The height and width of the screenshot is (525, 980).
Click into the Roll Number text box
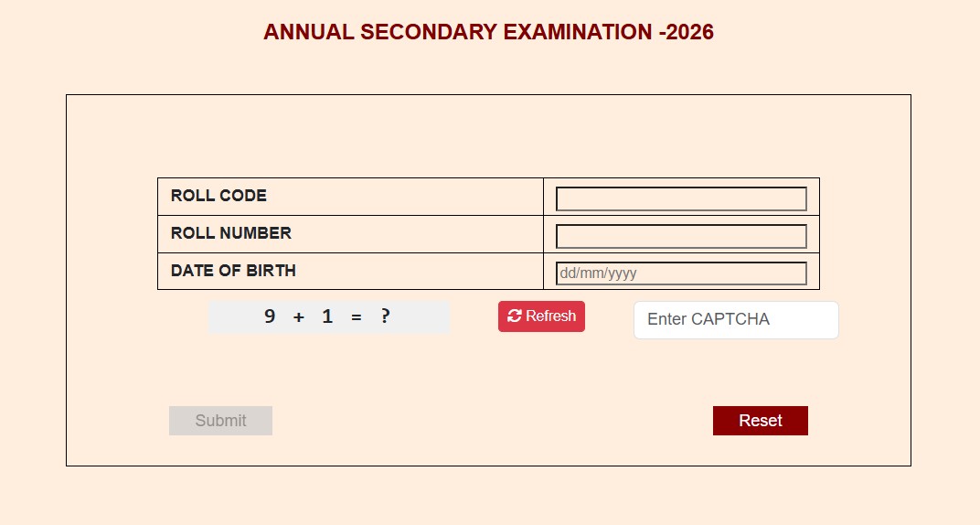[x=681, y=236]
